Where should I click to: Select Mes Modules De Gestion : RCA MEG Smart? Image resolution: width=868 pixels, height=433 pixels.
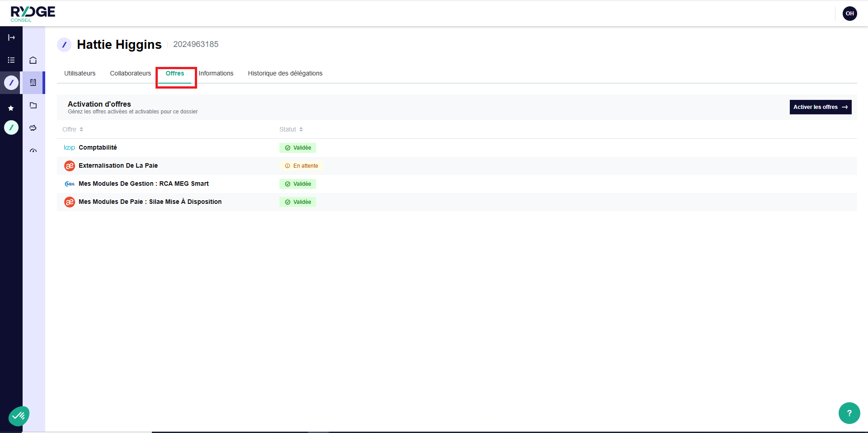(x=457, y=184)
